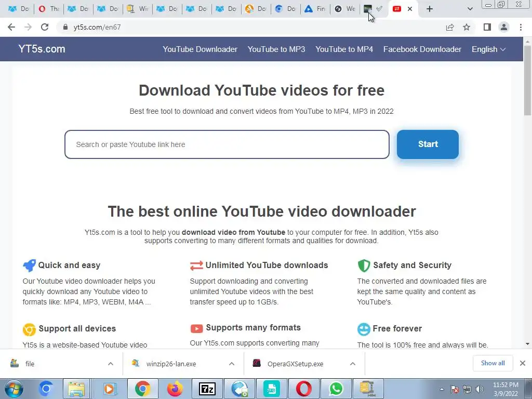
Task: Expand options chevron for winzip26-lan.exe
Action: [x=232, y=364]
